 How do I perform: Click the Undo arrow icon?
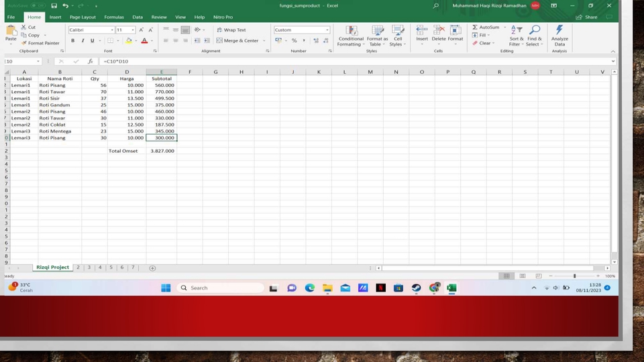pyautogui.click(x=65, y=6)
